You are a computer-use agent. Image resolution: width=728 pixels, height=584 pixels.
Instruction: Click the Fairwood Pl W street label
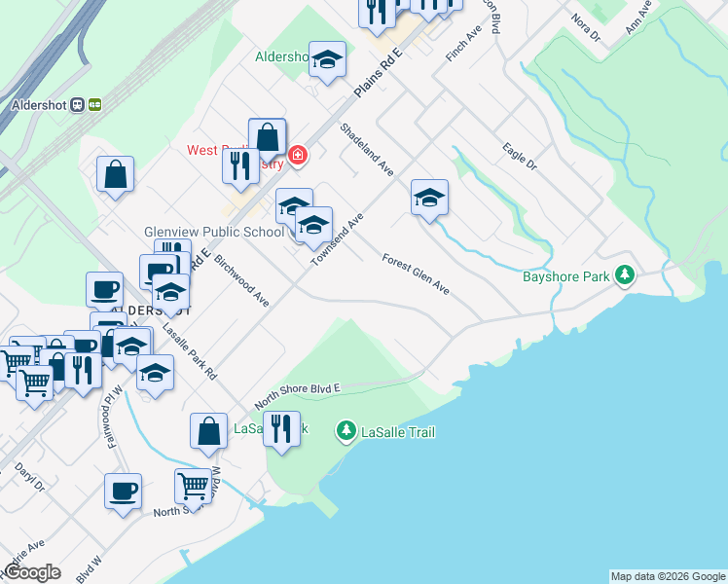111,417
